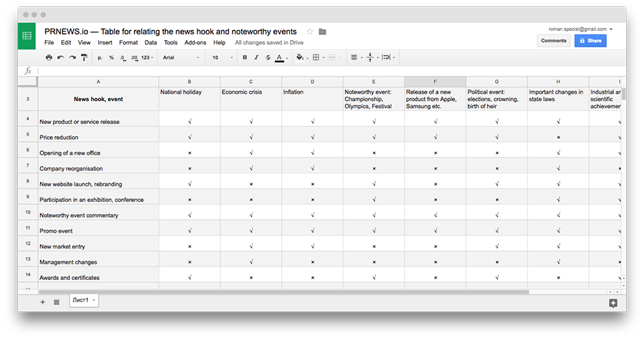Select the 'Inflation' header cell

point(313,99)
